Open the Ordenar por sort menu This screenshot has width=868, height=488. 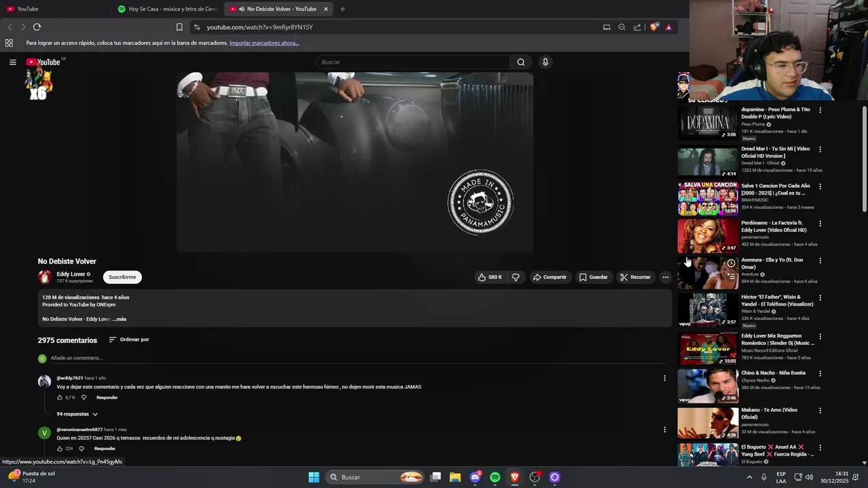click(129, 340)
